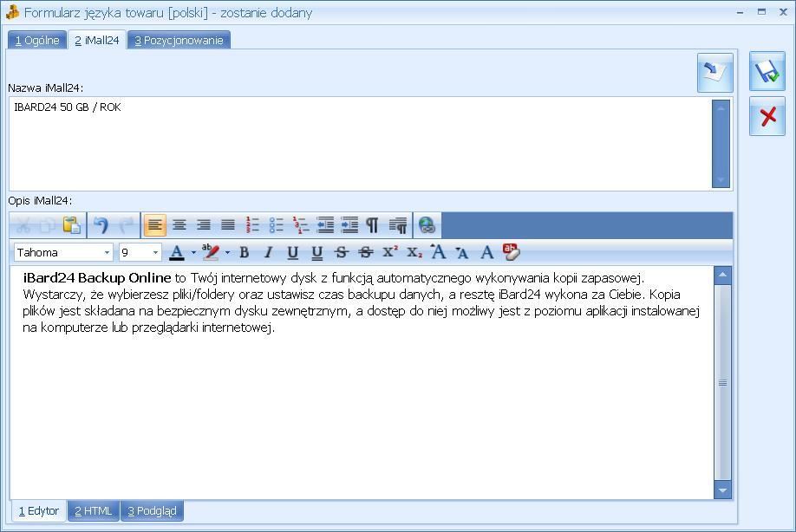This screenshot has height=532, width=796.
Task: Apply superscript formatting
Action: [x=390, y=252]
